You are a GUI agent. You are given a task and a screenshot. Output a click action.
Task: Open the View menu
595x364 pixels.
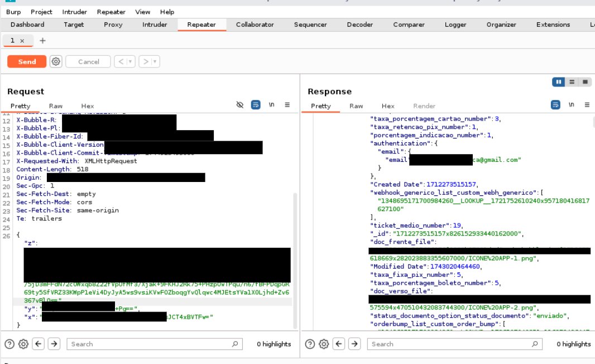pyautogui.click(x=143, y=12)
